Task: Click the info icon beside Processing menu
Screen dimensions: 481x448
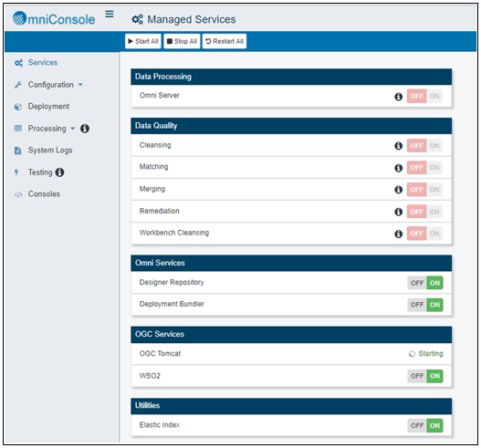Action: pos(85,129)
